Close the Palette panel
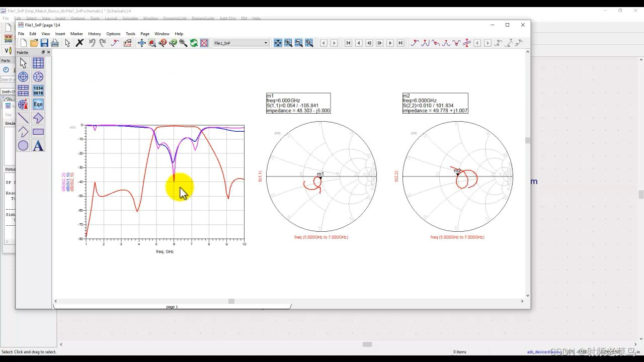This screenshot has width=644, height=362. tap(49, 52)
